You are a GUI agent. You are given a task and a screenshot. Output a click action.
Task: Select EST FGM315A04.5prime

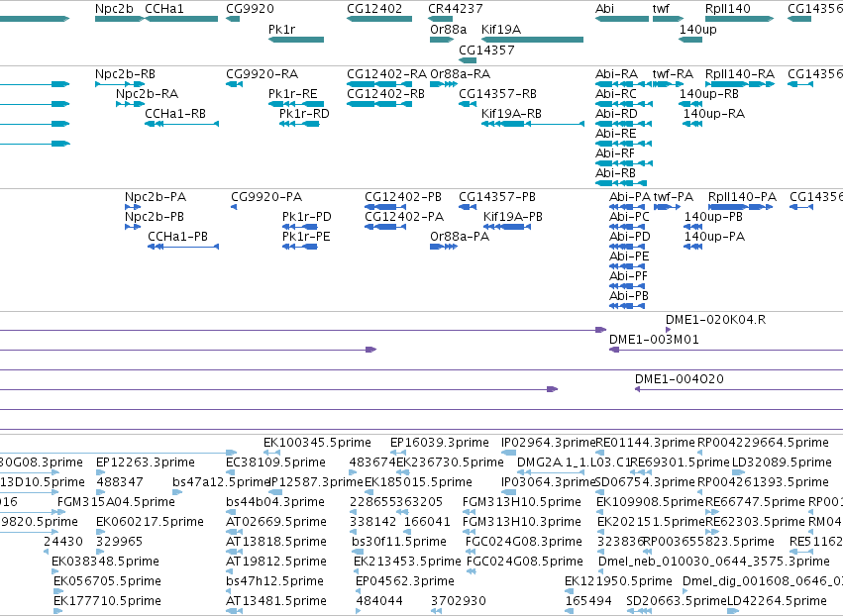(x=61, y=512)
